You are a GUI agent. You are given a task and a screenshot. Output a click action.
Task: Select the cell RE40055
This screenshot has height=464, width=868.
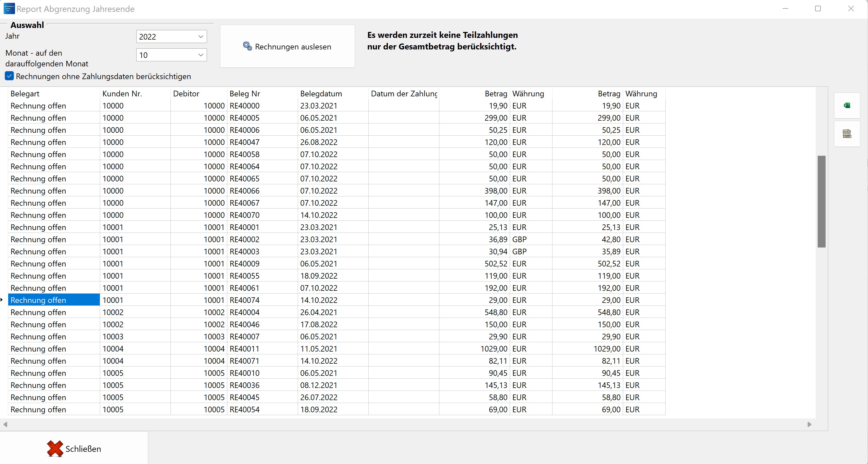262,276
